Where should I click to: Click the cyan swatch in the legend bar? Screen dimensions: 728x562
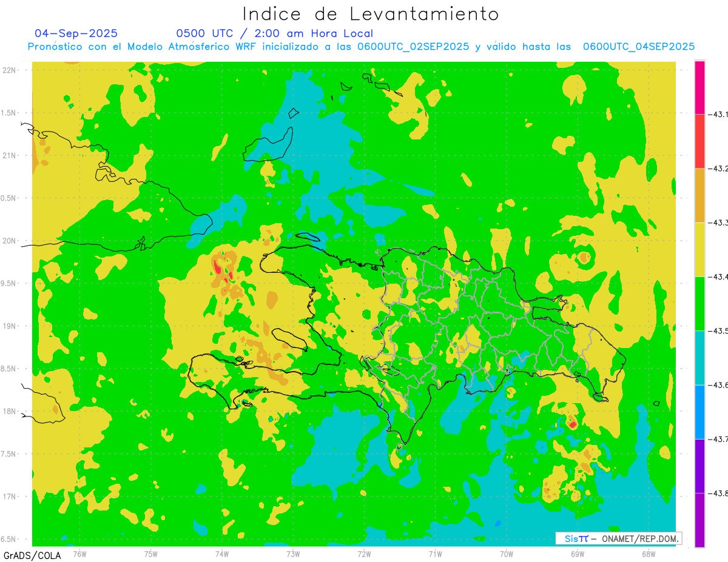[x=699, y=358]
